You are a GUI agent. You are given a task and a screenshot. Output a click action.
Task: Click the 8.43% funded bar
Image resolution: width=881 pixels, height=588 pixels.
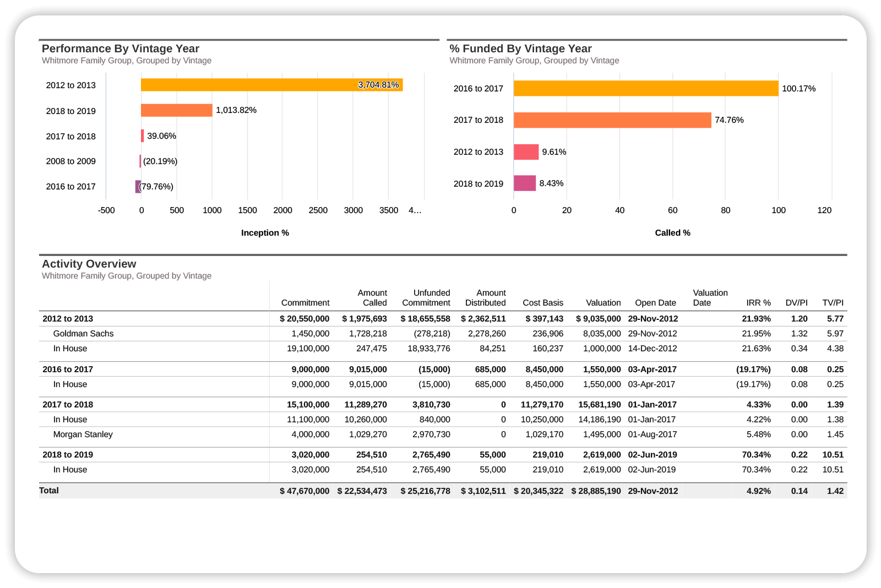(x=525, y=183)
